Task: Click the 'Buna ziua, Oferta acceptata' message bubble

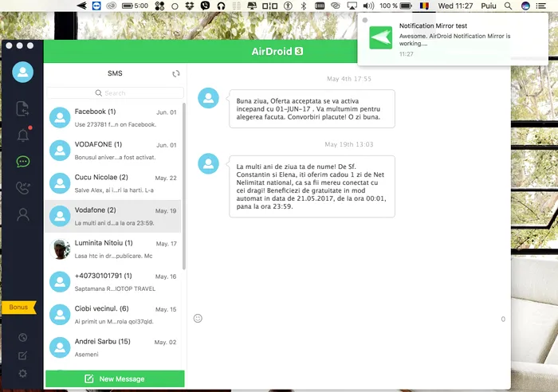Action: [x=312, y=109]
